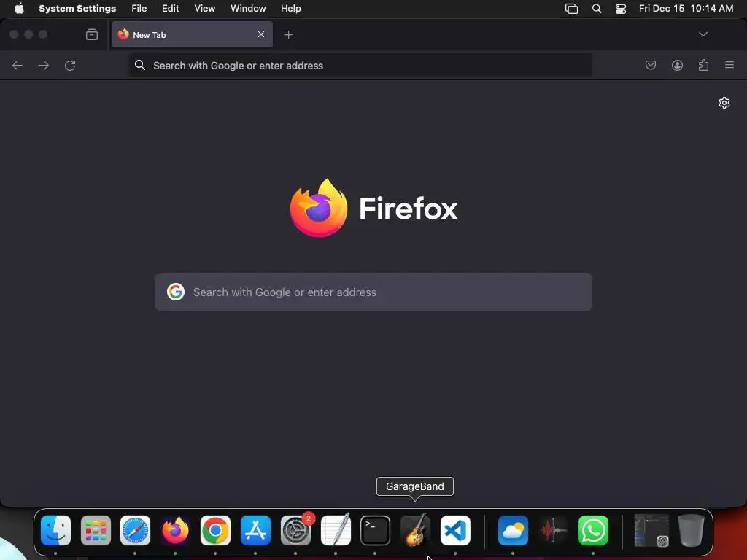Launch Google Chrome from the Dock
The width and height of the screenshot is (747, 560).
tap(215, 531)
